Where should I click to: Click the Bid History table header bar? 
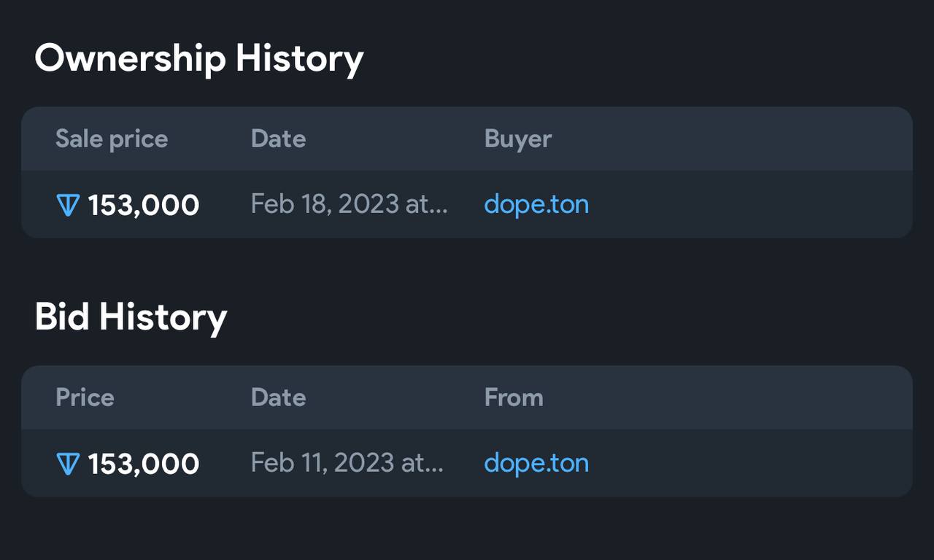point(467,398)
